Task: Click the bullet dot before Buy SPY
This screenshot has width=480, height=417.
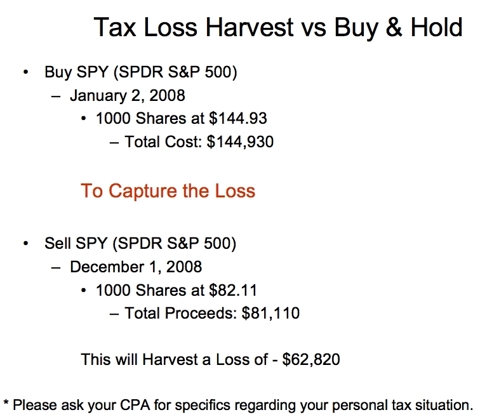Action: click(x=26, y=72)
